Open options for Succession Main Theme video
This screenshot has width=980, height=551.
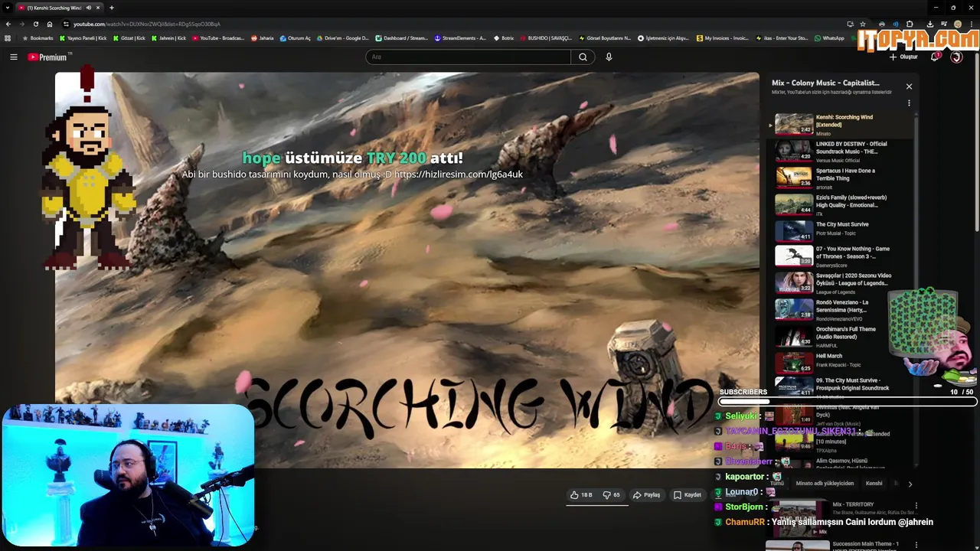[x=916, y=545]
